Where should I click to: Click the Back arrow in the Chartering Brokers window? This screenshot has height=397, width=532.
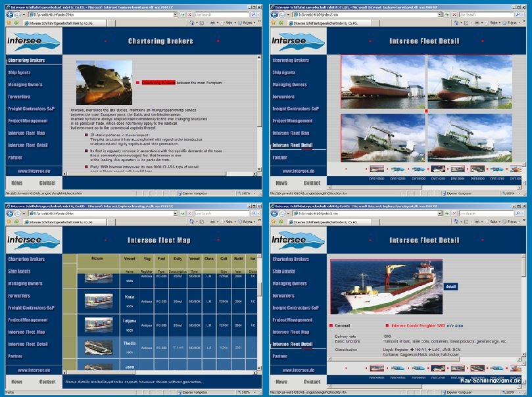(x=11, y=14)
